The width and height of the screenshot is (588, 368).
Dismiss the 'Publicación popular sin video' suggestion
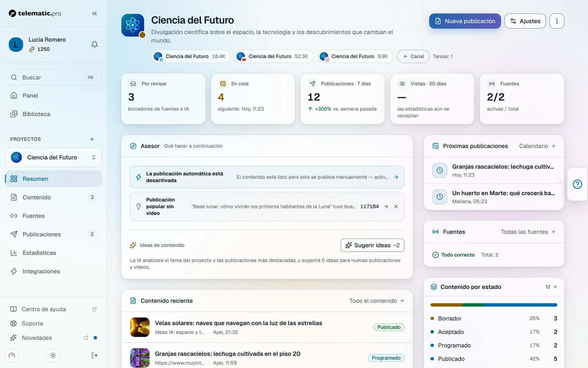396,206
